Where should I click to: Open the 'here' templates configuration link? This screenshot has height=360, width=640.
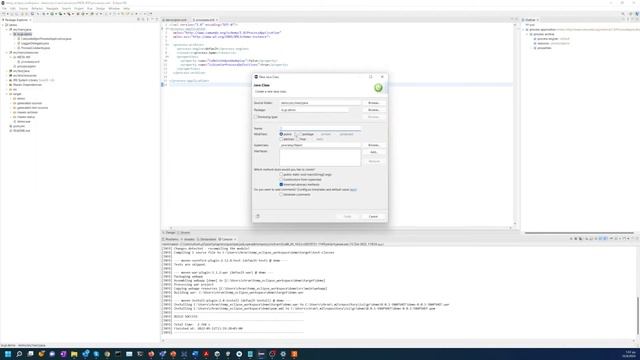[353, 190]
